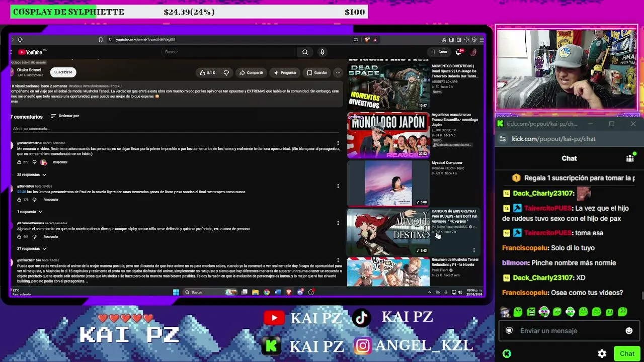Open options for the @shadowfrost290 comment
Viewport: 644px width, 362px height.
click(338, 143)
